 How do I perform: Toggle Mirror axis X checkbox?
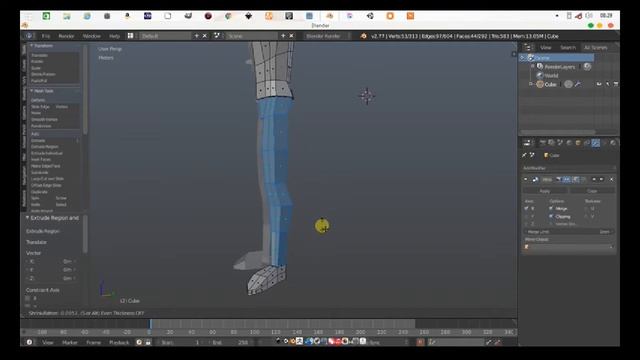click(x=527, y=209)
